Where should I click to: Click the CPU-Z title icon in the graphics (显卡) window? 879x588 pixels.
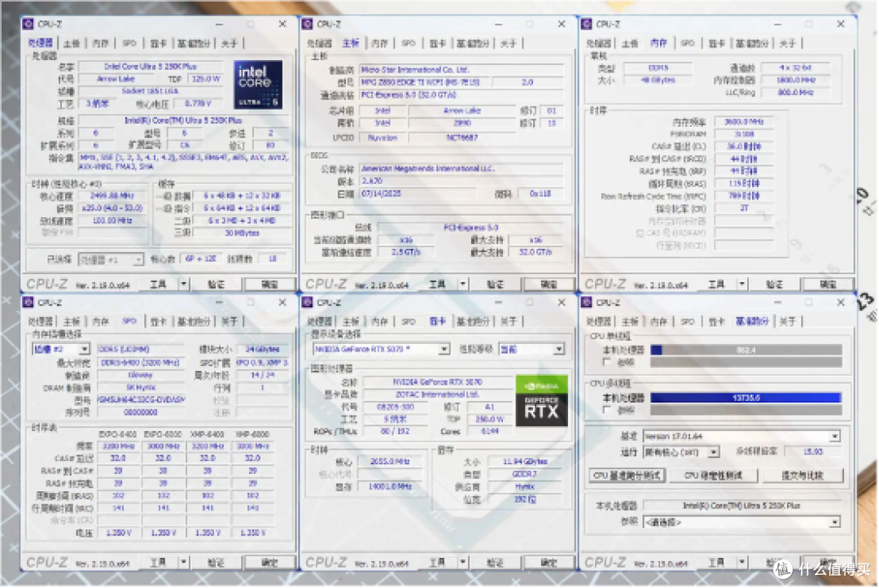click(307, 303)
